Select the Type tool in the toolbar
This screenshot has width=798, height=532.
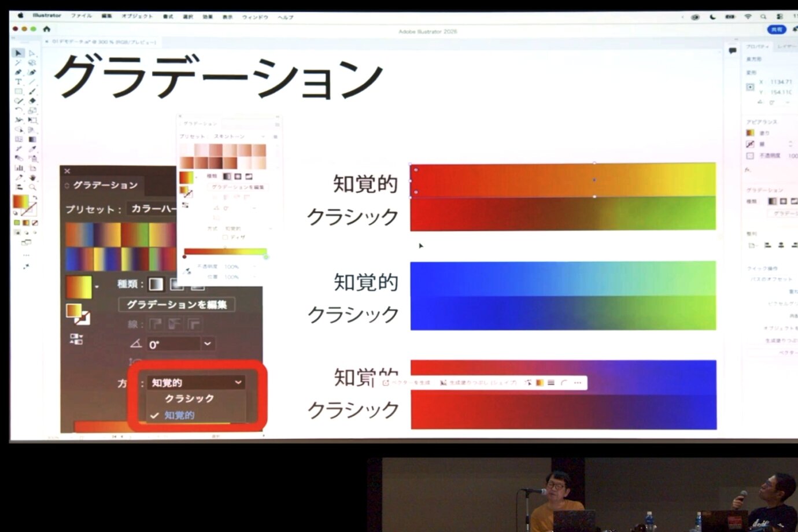18,82
